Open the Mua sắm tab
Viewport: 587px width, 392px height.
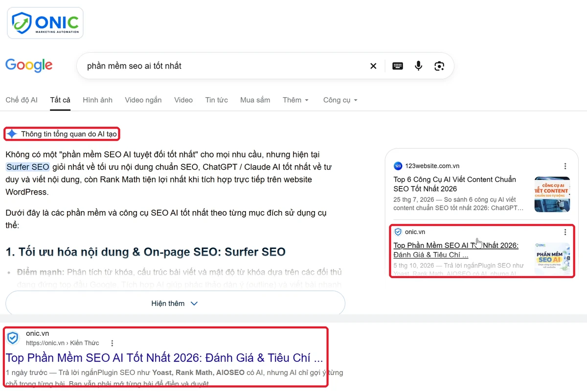255,100
